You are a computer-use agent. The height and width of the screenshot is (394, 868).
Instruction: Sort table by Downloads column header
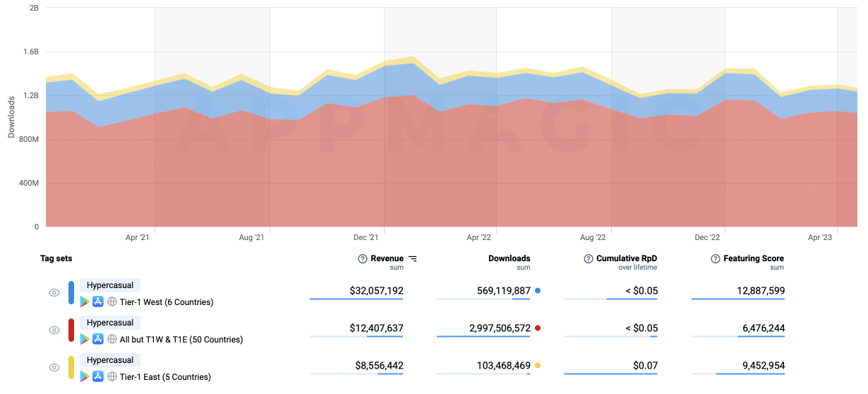coord(509,259)
